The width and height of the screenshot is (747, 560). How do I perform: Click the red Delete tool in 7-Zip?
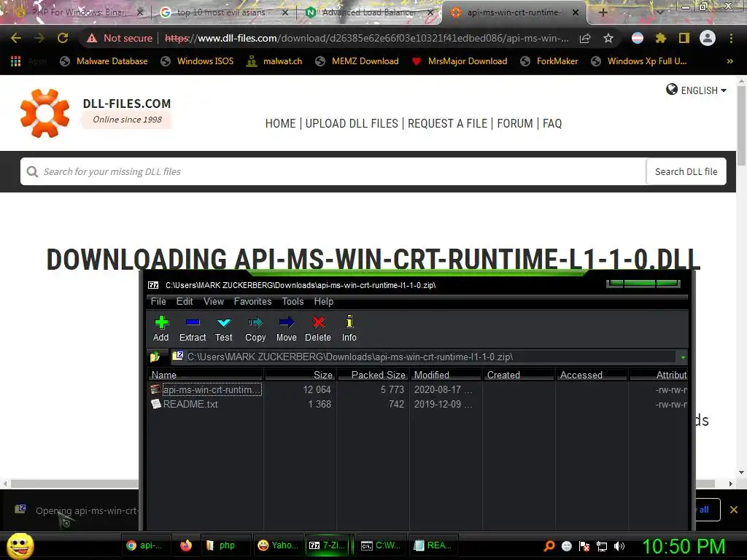[318, 329]
